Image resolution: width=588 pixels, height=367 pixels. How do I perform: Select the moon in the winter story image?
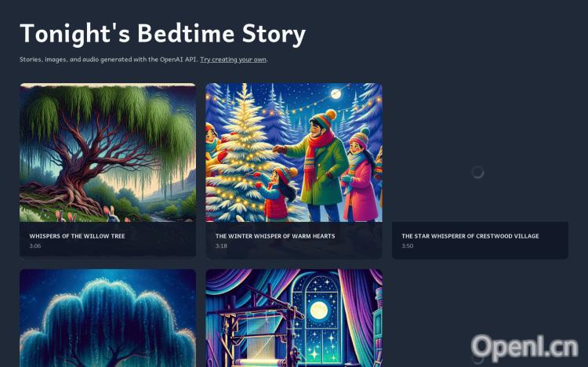[336, 94]
